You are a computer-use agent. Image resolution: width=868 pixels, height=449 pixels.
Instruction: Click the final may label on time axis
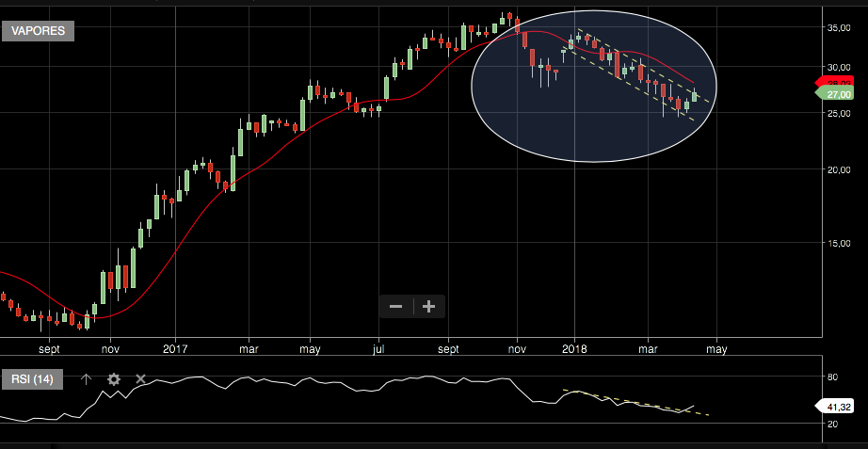[x=717, y=346]
